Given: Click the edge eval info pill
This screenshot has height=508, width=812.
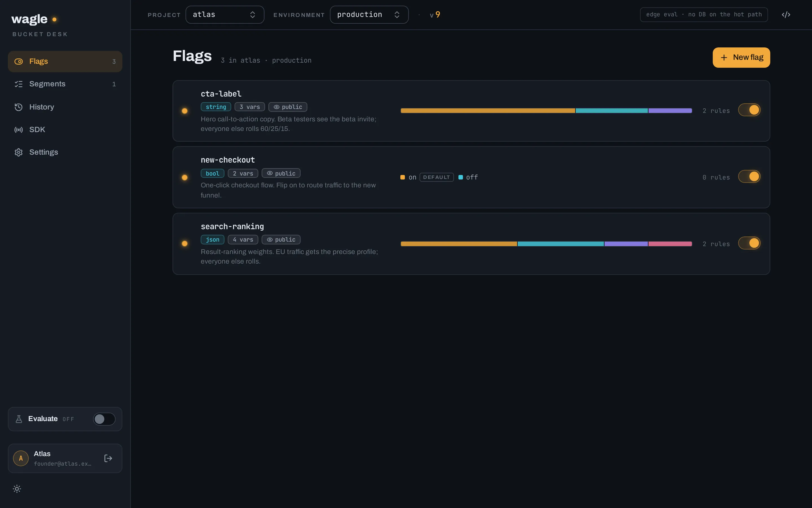Looking at the screenshot, I should 704,15.
